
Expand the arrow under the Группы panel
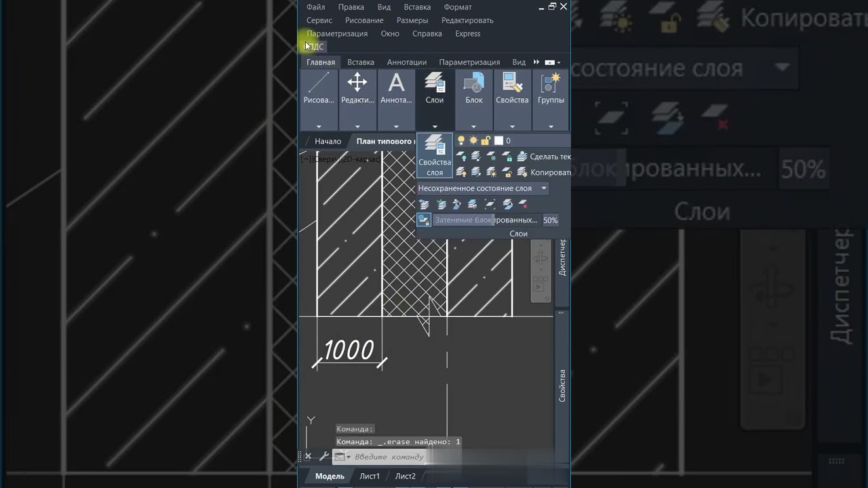pyautogui.click(x=551, y=126)
